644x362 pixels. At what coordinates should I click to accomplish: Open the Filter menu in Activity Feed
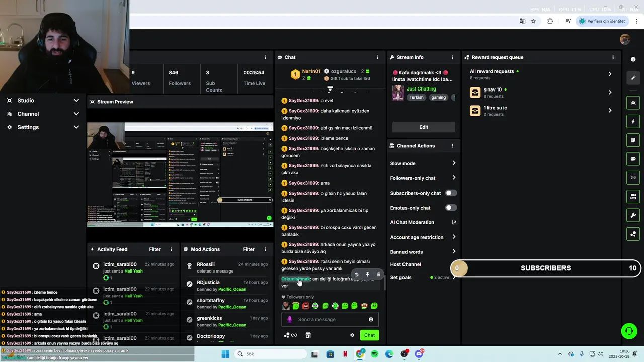155,249
